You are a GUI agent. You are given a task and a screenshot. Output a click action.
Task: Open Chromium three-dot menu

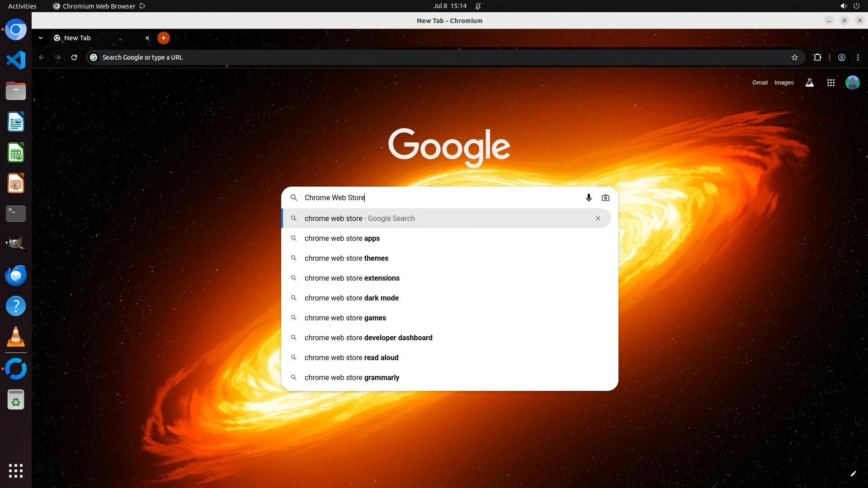tap(858, 57)
